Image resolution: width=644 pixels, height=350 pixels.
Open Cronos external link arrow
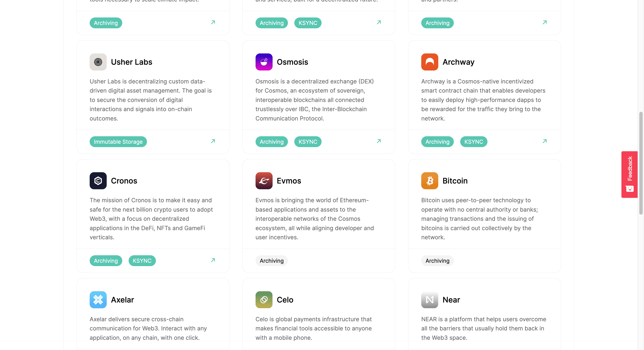coord(213,260)
